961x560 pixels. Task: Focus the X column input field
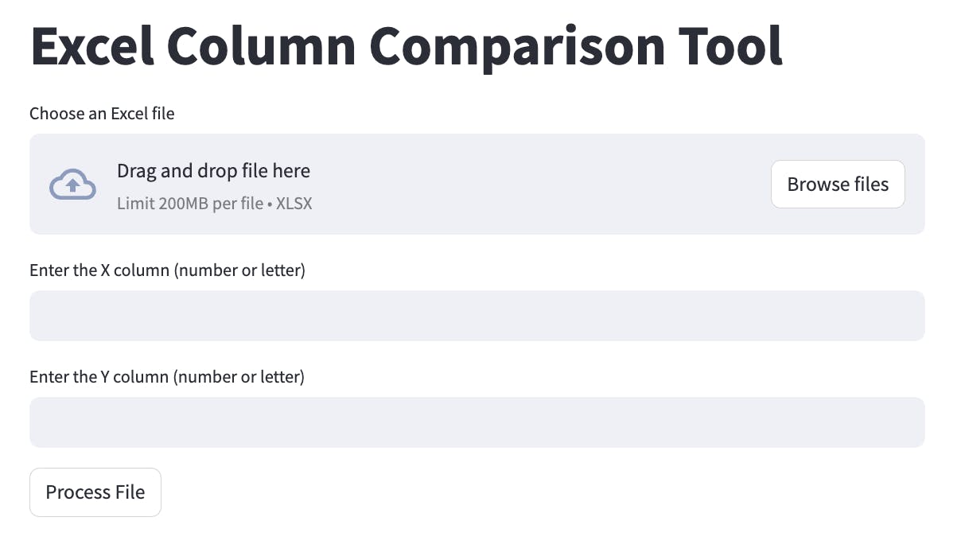(x=477, y=316)
